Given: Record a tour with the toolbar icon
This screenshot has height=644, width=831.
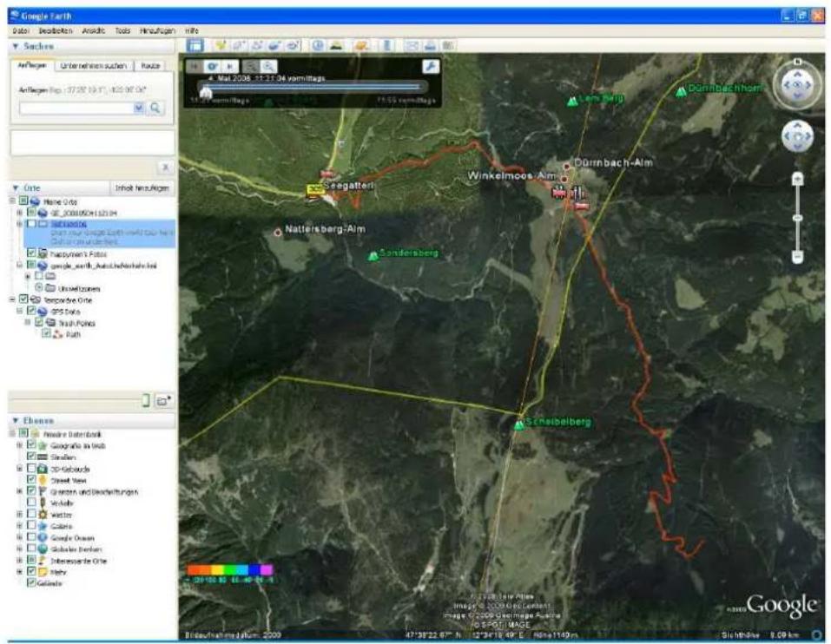Looking at the screenshot, I should [293, 45].
